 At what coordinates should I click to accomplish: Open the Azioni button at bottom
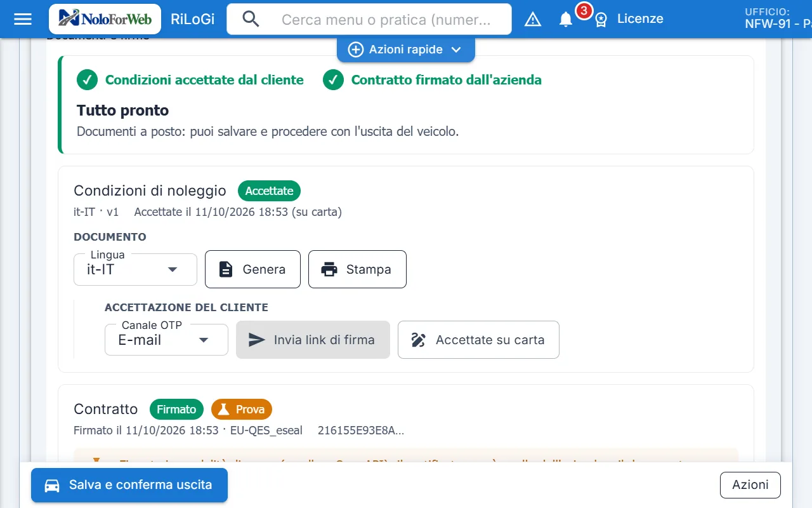[x=750, y=485]
